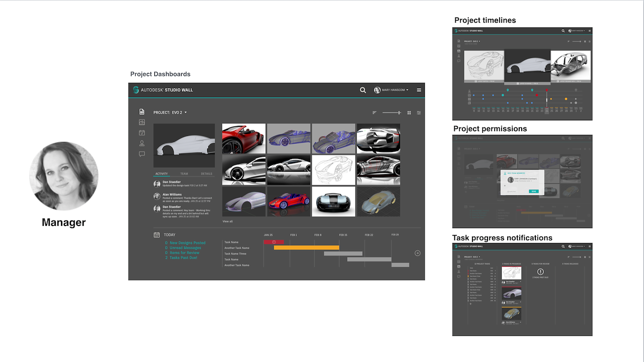The height and width of the screenshot is (362, 644).
Task: Switch to the Team tab
Action: point(184,174)
